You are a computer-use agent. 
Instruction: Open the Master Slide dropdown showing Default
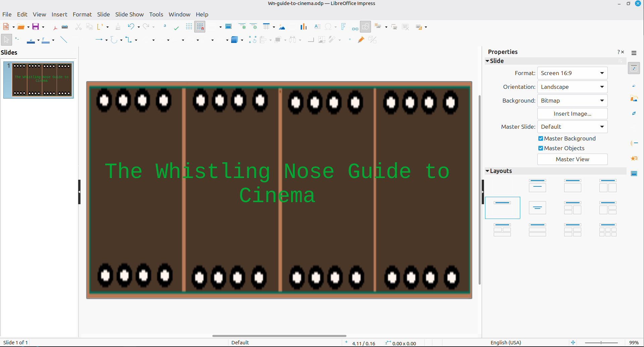[x=572, y=127]
